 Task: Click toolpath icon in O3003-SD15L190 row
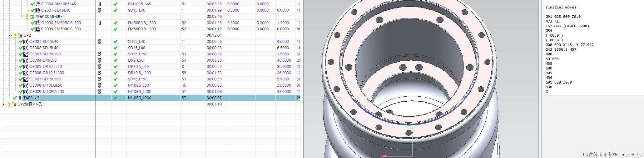point(100,54)
